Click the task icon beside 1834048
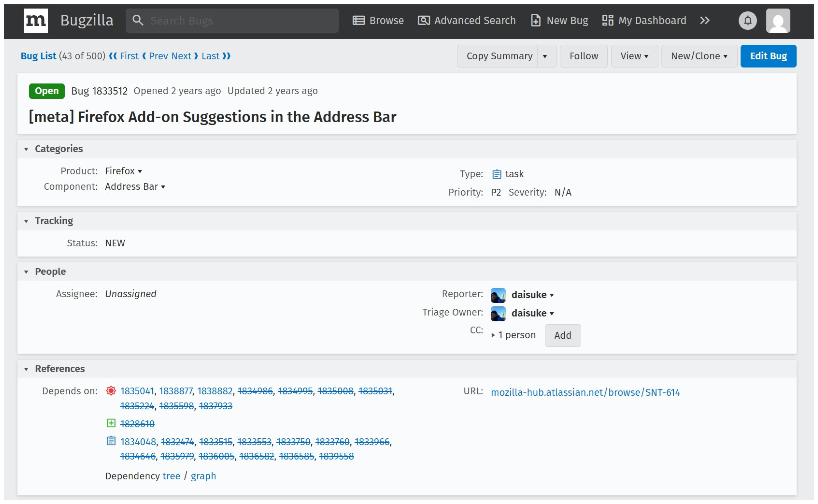The width and height of the screenshot is (818, 504). coord(111,441)
